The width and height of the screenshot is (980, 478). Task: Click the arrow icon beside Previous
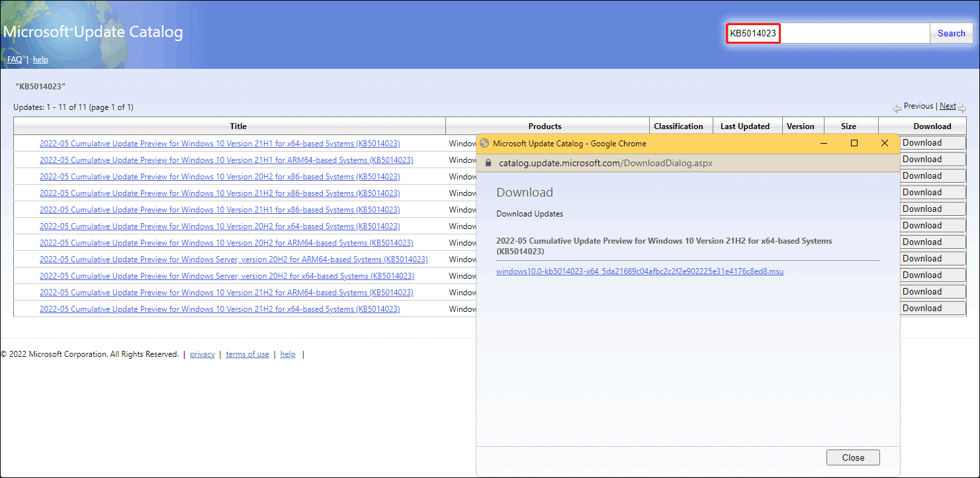point(897,108)
